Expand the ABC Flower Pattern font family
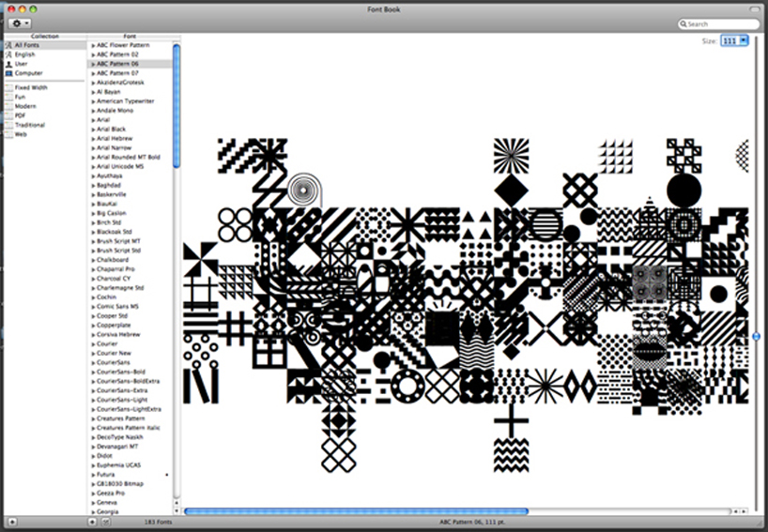The height and width of the screenshot is (532, 768). click(93, 45)
